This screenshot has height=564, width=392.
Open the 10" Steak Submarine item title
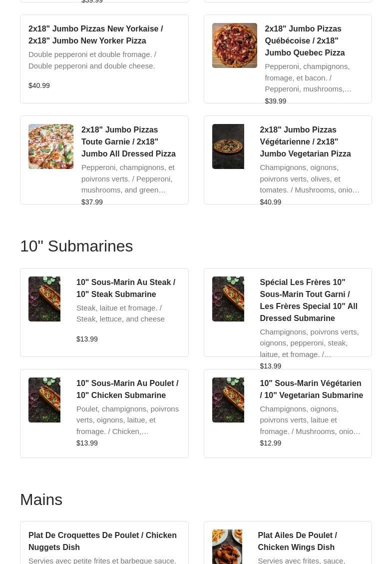(126, 288)
